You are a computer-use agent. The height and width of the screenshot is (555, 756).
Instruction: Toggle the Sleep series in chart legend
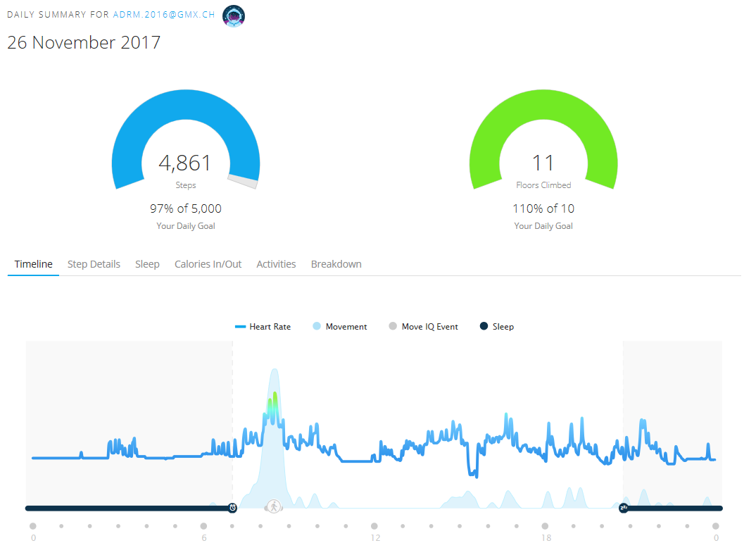tap(496, 327)
